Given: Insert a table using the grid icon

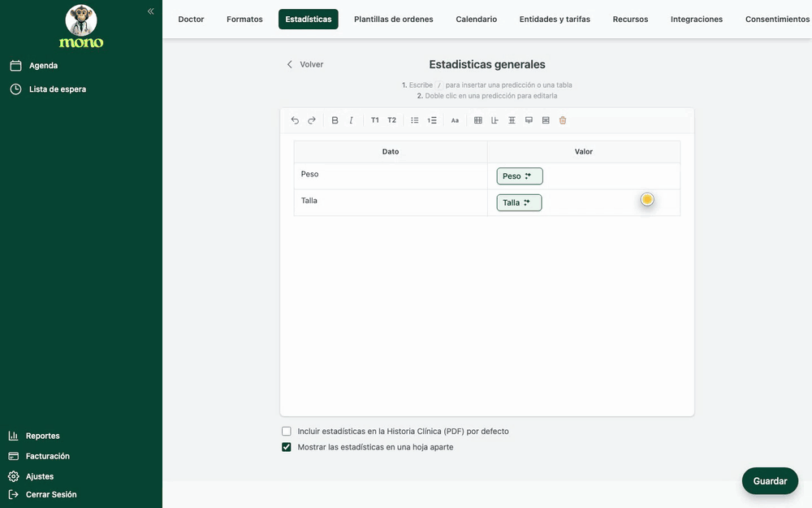Looking at the screenshot, I should (x=478, y=120).
